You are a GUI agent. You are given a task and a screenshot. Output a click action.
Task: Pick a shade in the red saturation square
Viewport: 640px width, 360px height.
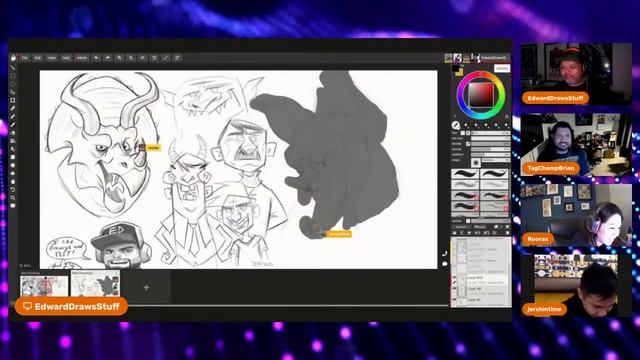point(481,95)
